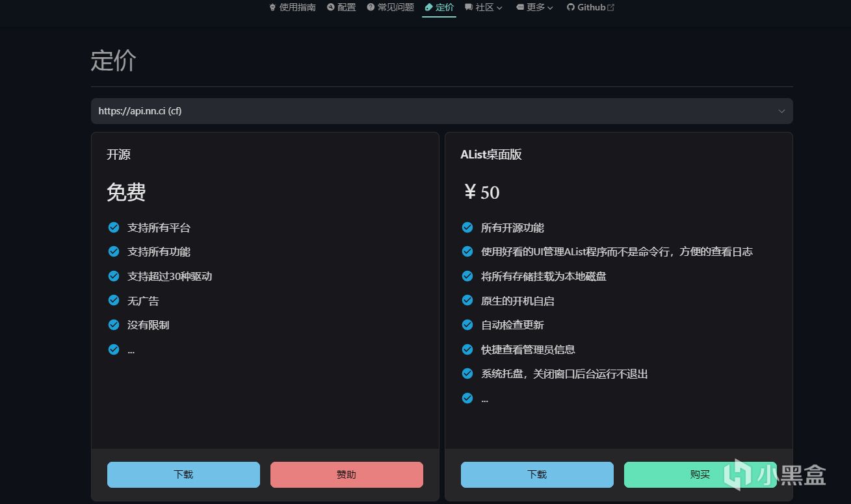Click the checkmark beside the ellipsis in AList桌面版 card

[x=467, y=398]
